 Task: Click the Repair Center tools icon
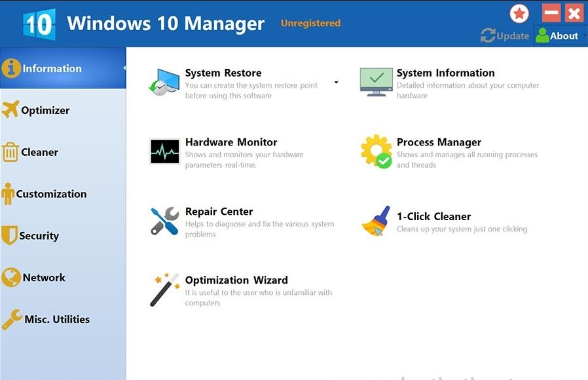coord(164,221)
